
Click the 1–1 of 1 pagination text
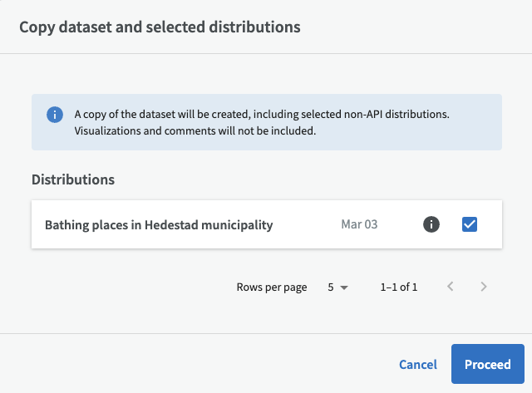[399, 287]
